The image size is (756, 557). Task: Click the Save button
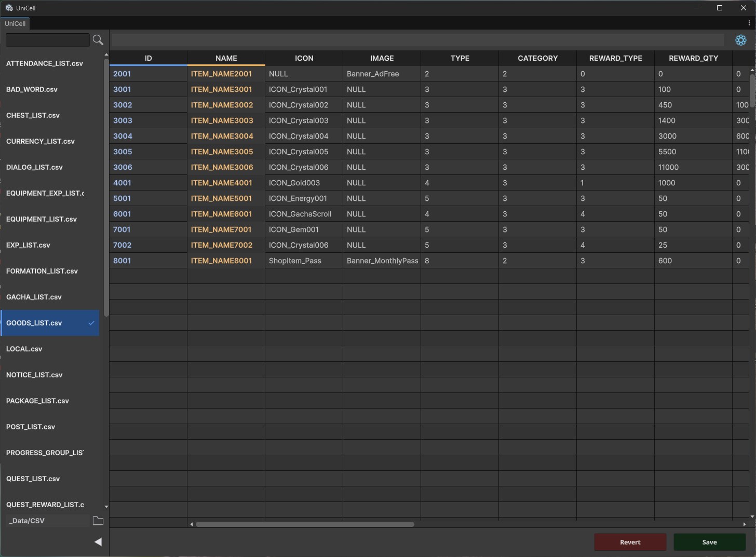[x=709, y=542]
